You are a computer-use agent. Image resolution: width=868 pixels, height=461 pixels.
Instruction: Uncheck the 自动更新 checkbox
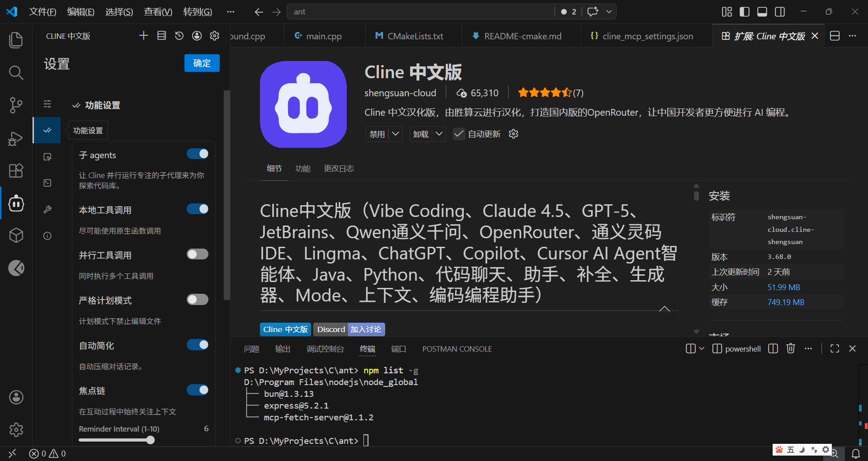point(459,134)
